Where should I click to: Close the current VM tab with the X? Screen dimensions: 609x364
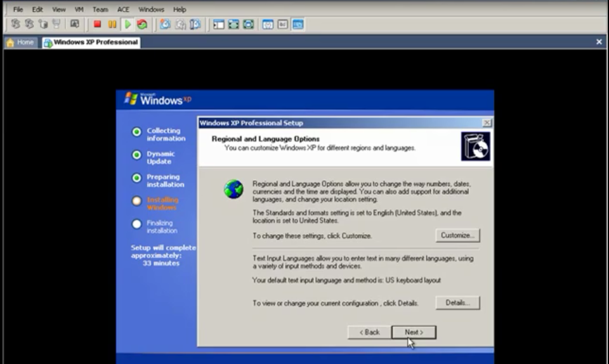tap(599, 42)
